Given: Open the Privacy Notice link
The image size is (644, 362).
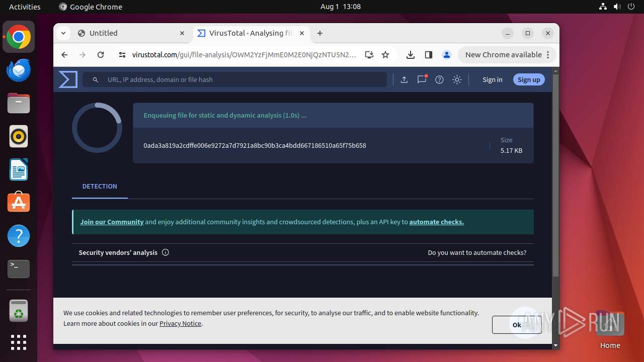Looking at the screenshot, I should click(x=180, y=323).
